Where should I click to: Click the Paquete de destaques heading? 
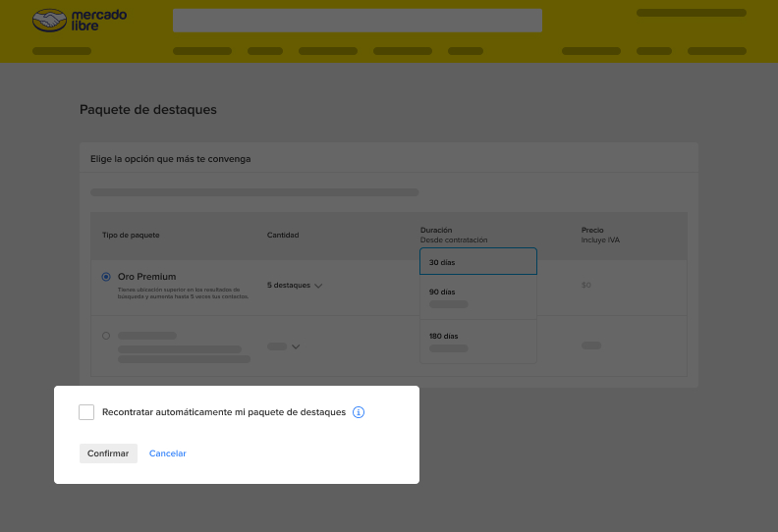[148, 110]
